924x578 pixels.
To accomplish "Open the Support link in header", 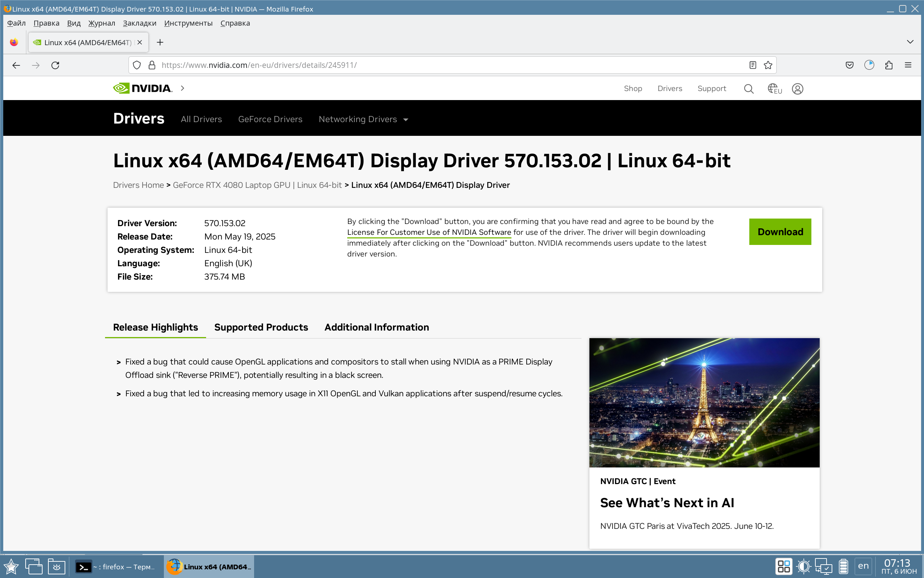I will (711, 88).
